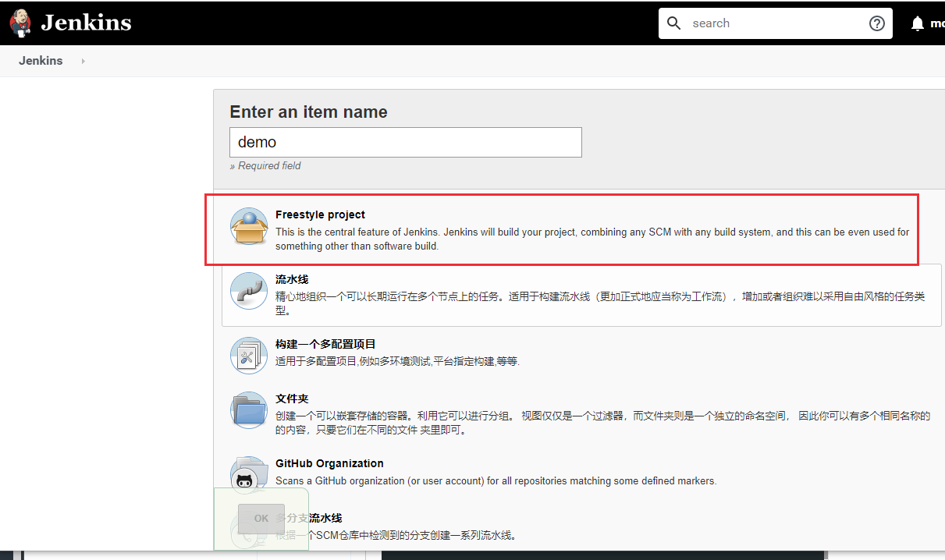Open the notifications bell icon

pos(918,23)
